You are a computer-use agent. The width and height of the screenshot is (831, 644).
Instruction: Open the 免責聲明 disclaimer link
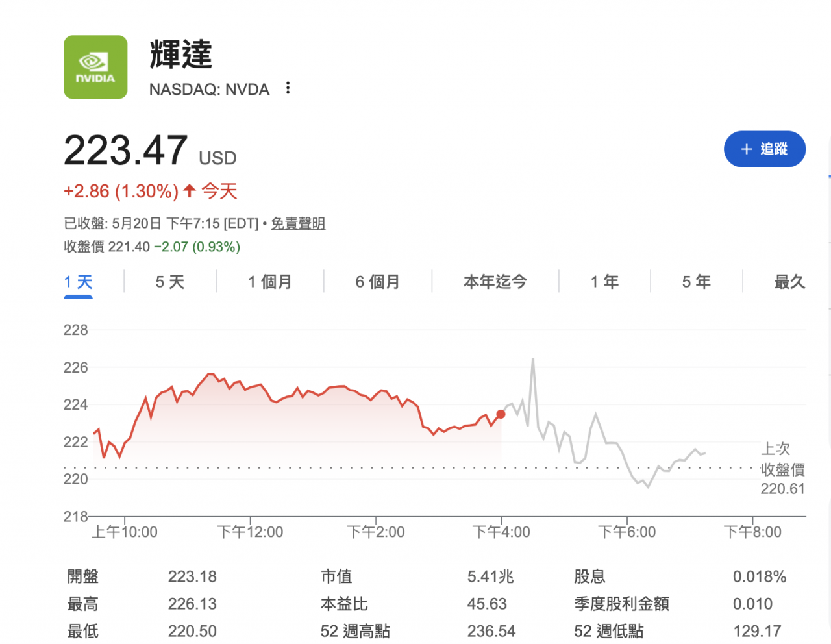point(298,223)
